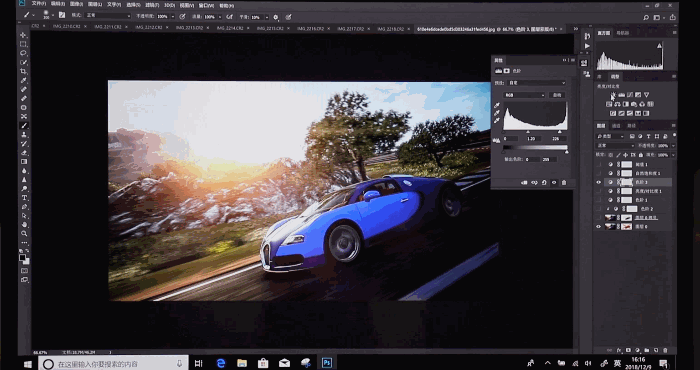
Task: Select the Eyedropper tool in the toolbox
Action: pyautogui.click(x=23, y=80)
